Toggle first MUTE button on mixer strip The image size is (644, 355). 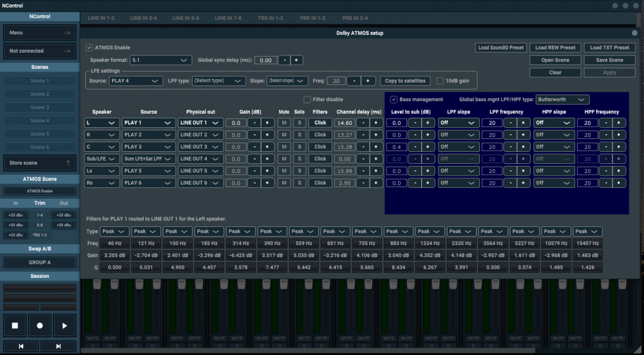tap(92, 338)
